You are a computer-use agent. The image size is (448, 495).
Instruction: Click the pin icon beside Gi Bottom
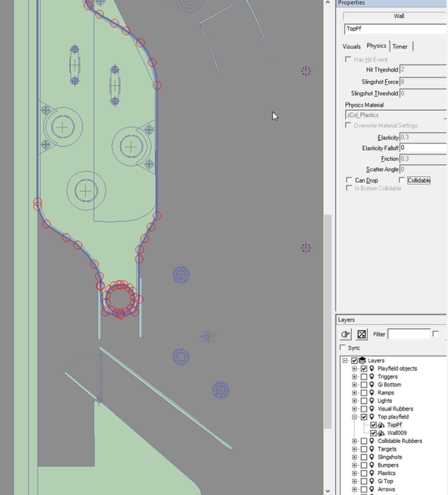(372, 385)
